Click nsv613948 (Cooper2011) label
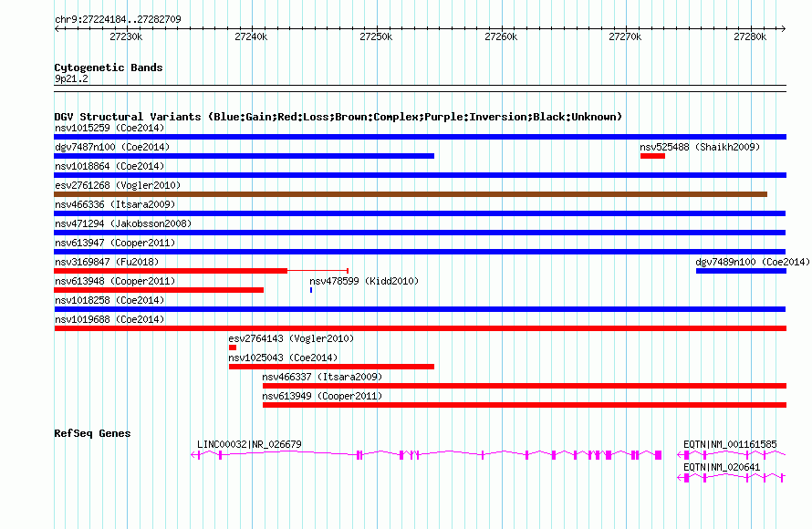Screen dimensions: 812x529 click(x=115, y=281)
